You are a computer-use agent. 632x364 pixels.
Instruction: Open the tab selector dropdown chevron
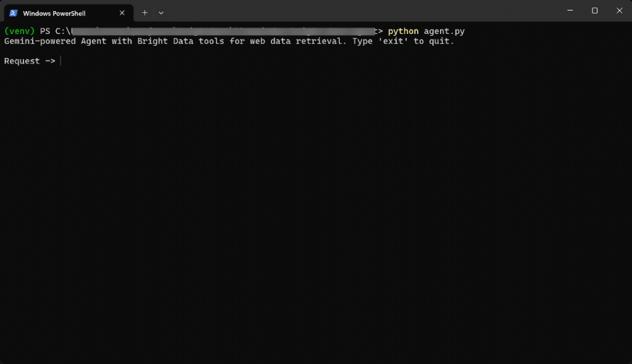tap(161, 12)
